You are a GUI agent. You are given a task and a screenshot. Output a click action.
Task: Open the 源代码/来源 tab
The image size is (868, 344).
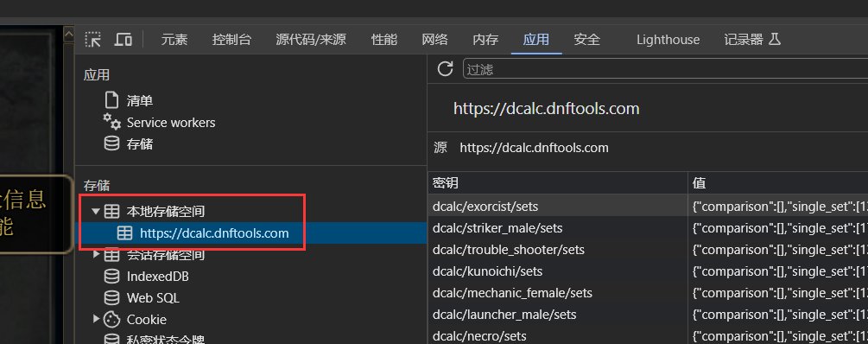pos(311,40)
